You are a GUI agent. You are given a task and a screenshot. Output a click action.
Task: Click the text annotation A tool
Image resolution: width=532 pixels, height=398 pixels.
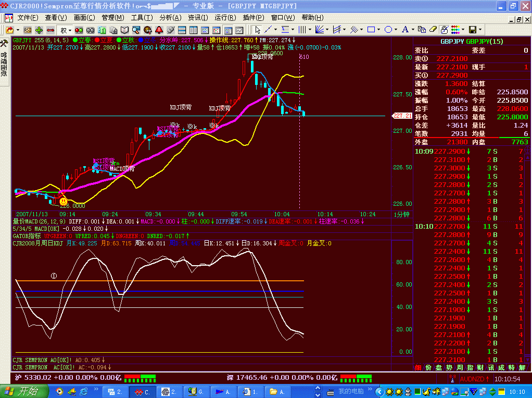point(405,30)
